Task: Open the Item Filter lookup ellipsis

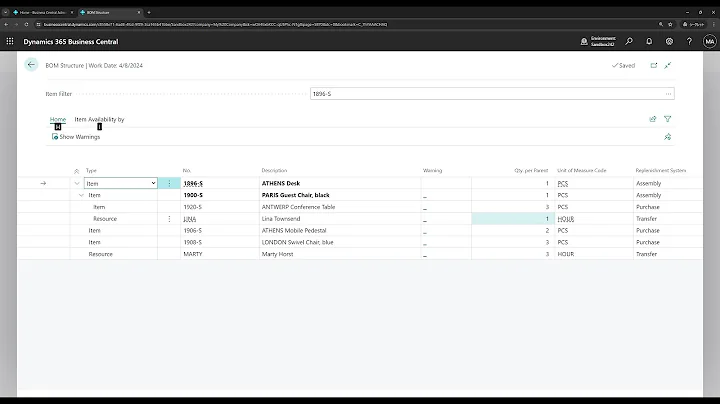Action: pos(668,94)
